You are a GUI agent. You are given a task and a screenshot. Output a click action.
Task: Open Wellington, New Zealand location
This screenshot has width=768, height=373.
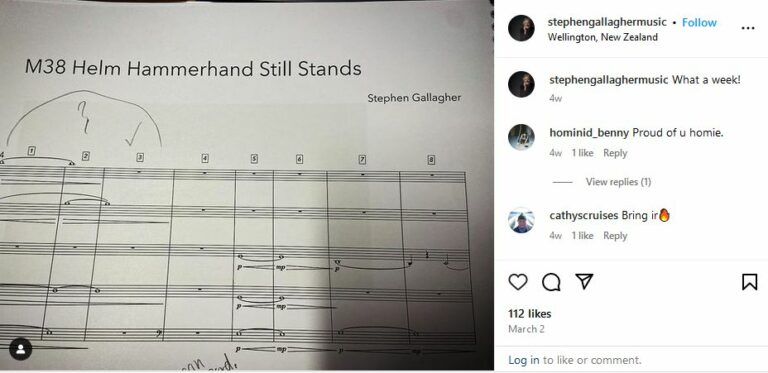coord(602,37)
